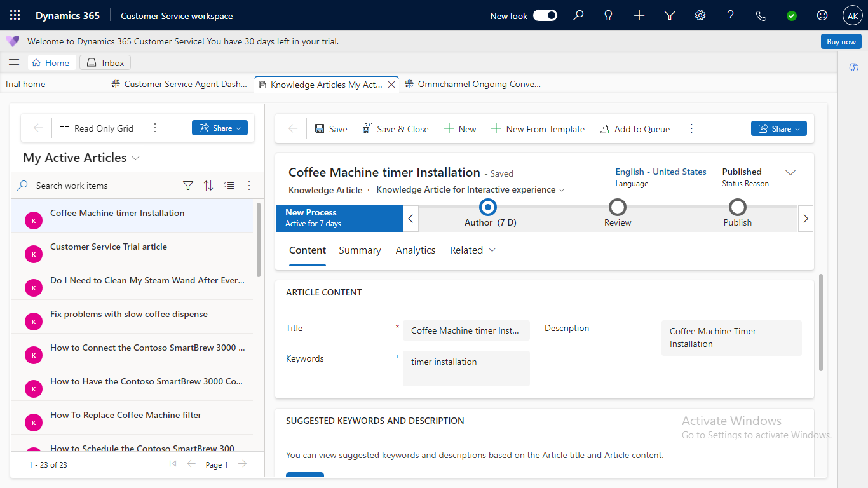868x488 pixels.
Task: Open the app launcher waffle icon
Action: 15,16
